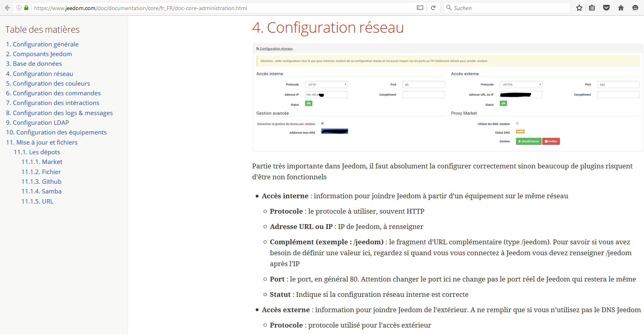
Task: Go back with the browser back arrow
Action: tap(7, 8)
